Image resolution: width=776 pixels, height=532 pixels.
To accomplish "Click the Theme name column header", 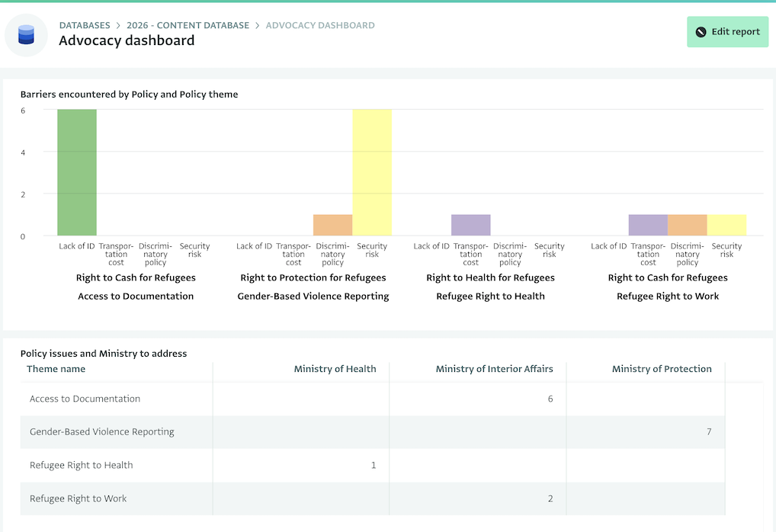I will click(56, 369).
